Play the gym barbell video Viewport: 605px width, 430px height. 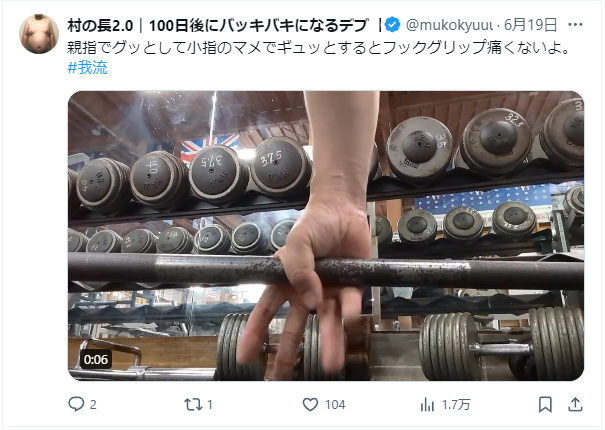tap(326, 236)
